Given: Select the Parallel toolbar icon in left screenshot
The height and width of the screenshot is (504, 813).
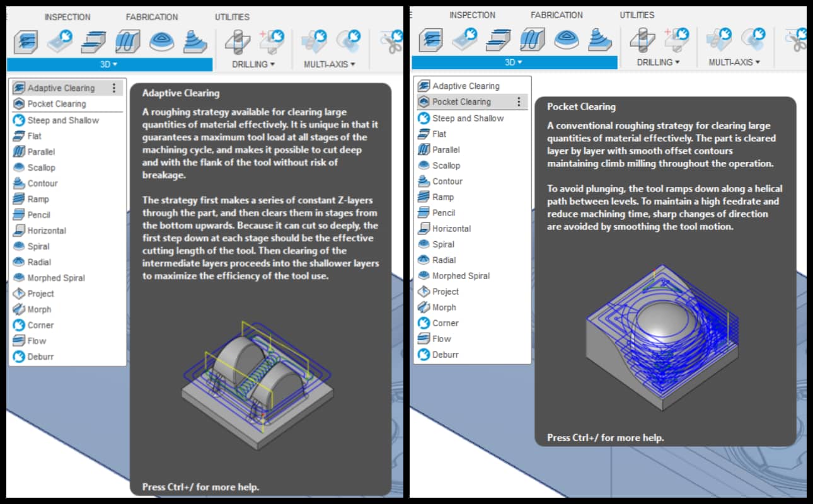Looking at the screenshot, I should point(127,42).
